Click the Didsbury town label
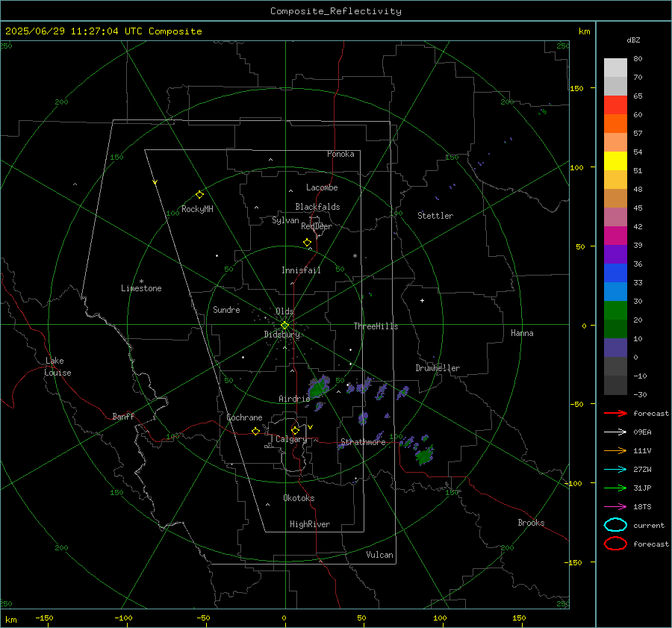The height and width of the screenshot is (628, 672). pyautogui.click(x=281, y=335)
